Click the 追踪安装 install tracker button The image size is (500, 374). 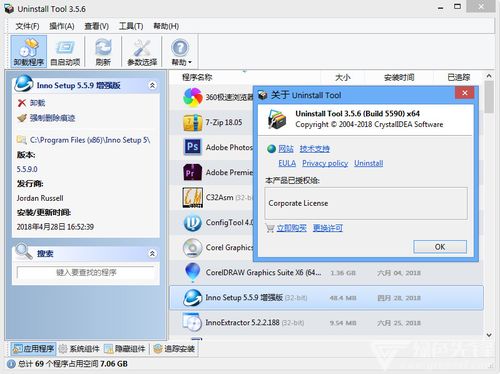[174, 349]
